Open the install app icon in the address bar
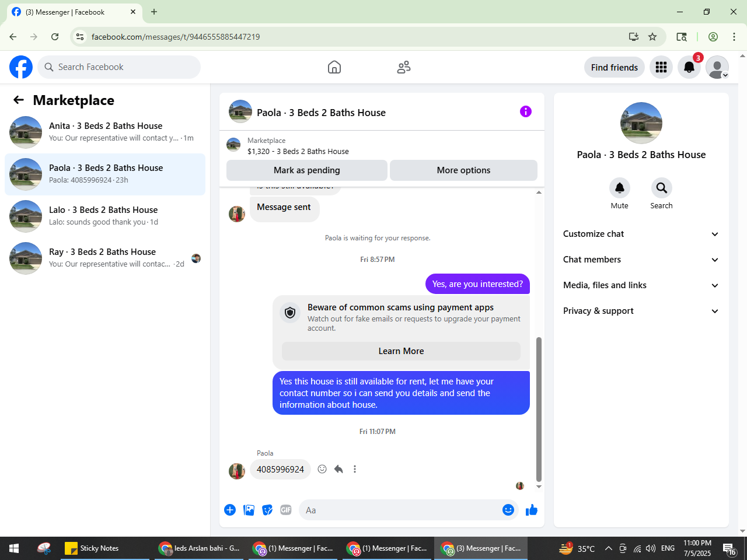This screenshot has height=560, width=747. 634,37
